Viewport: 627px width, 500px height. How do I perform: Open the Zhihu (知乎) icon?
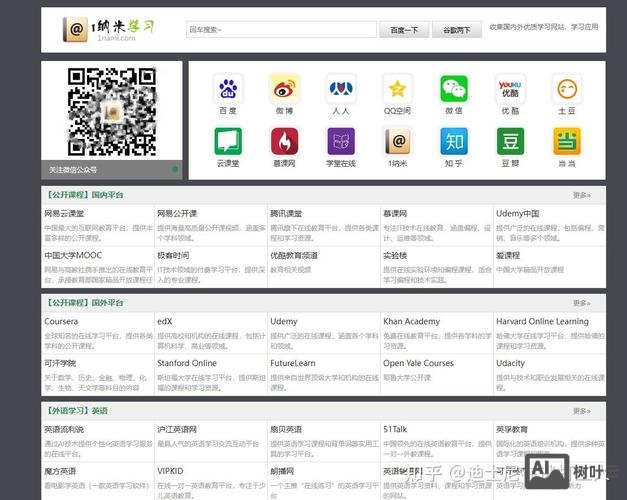point(454,141)
